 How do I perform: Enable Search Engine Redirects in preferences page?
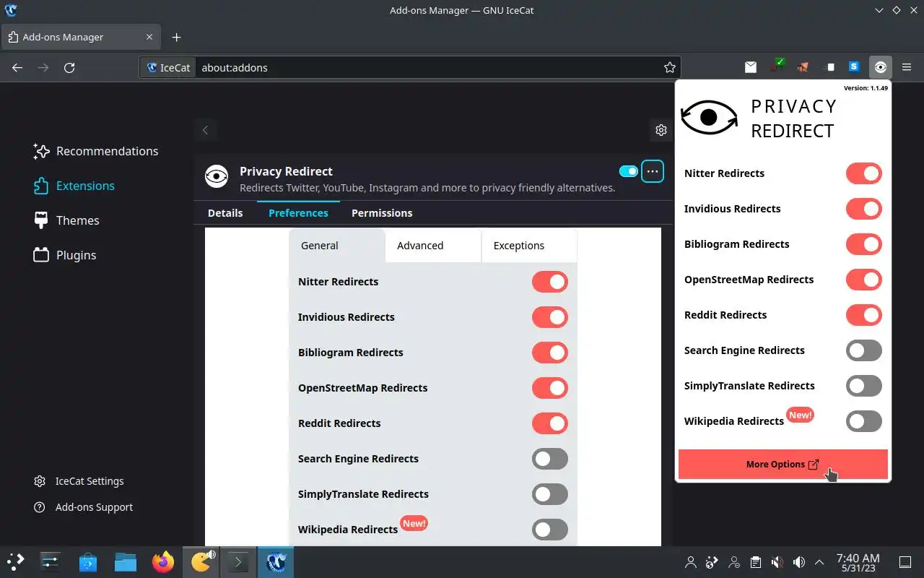(x=550, y=459)
